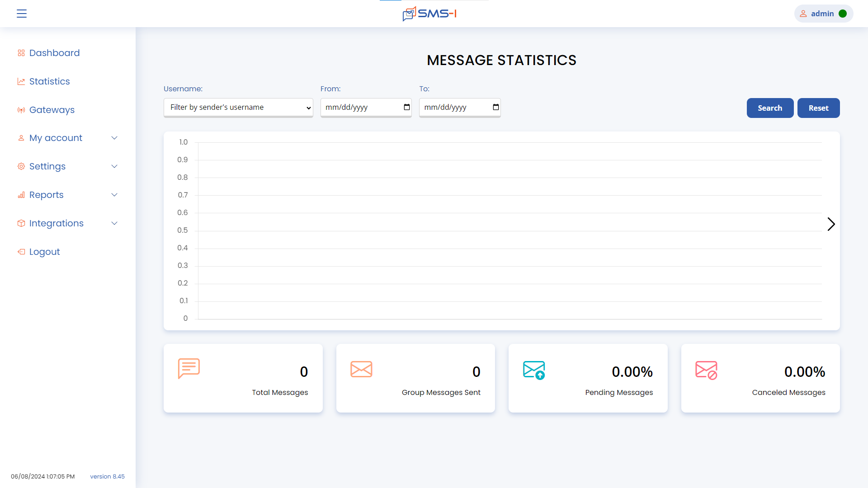This screenshot has height=488, width=868.
Task: Select Settings menu item
Action: pos(47,166)
